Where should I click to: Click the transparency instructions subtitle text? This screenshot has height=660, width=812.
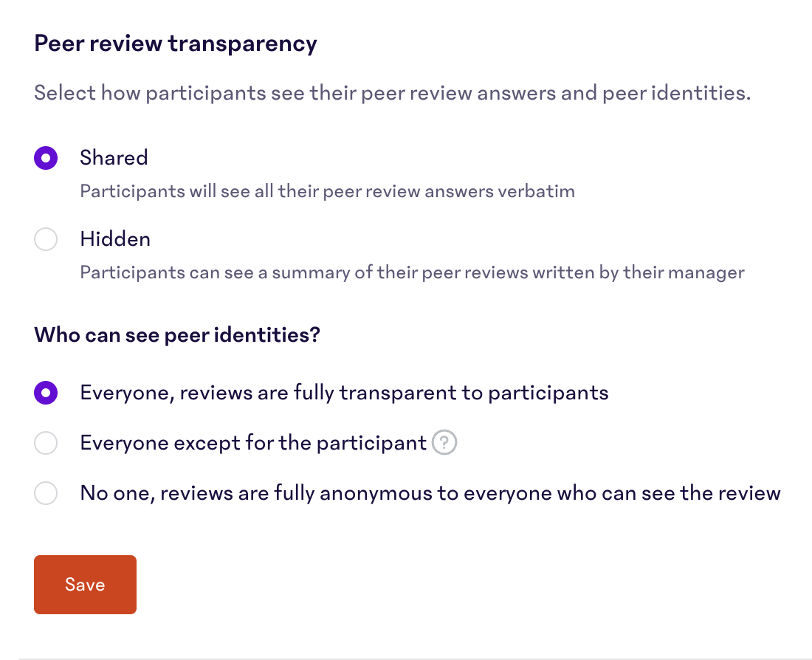tap(392, 92)
